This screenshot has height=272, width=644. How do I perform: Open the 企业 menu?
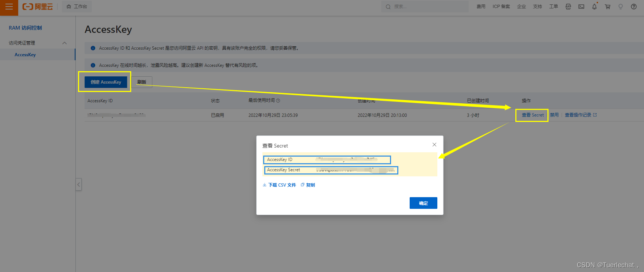(x=521, y=7)
